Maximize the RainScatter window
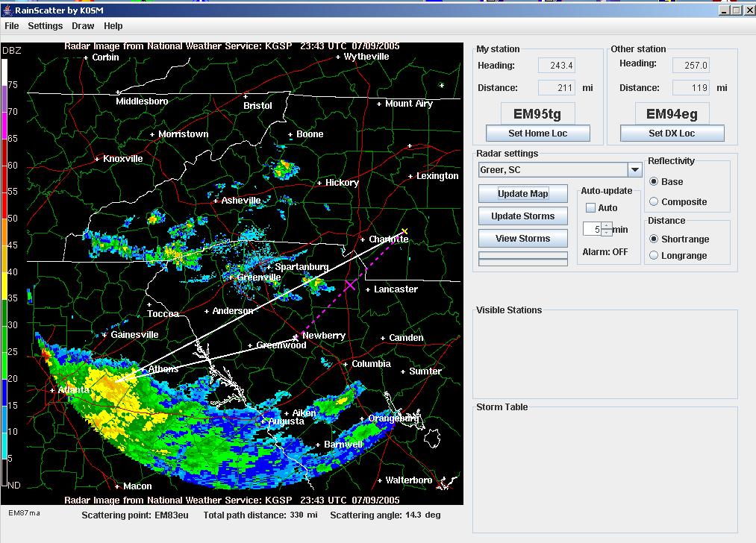756x543 pixels. tap(735, 10)
